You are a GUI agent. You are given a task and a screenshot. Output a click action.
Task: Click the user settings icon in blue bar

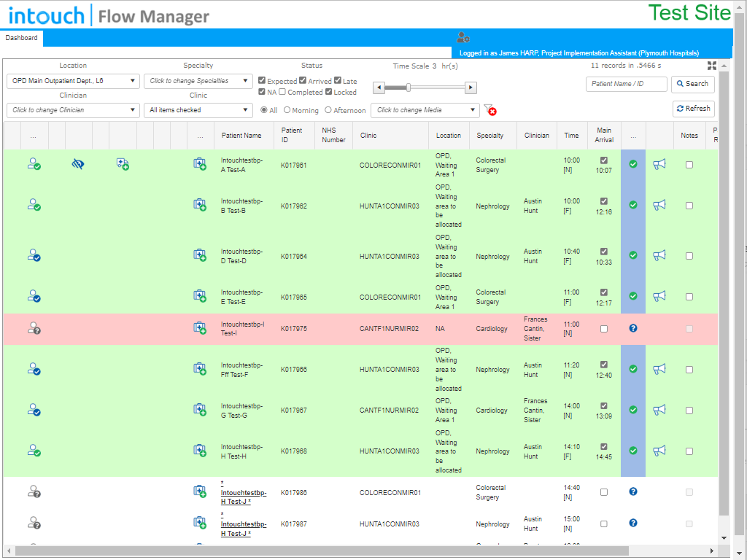[463, 37]
